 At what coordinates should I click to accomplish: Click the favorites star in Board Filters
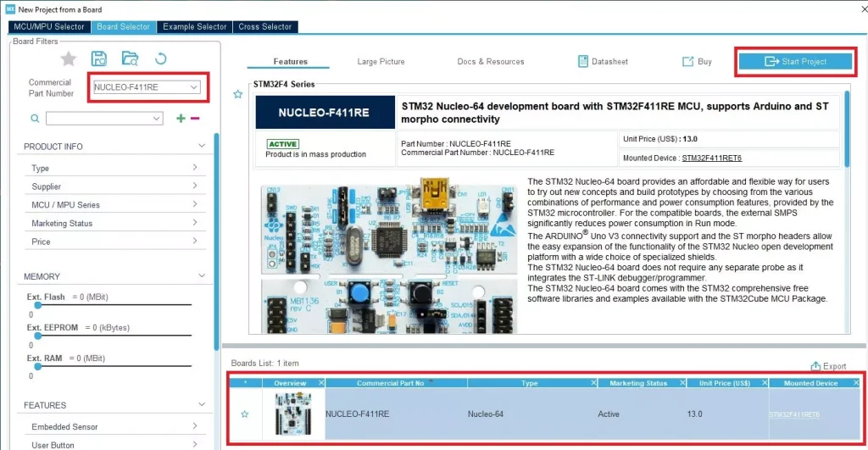point(69,58)
